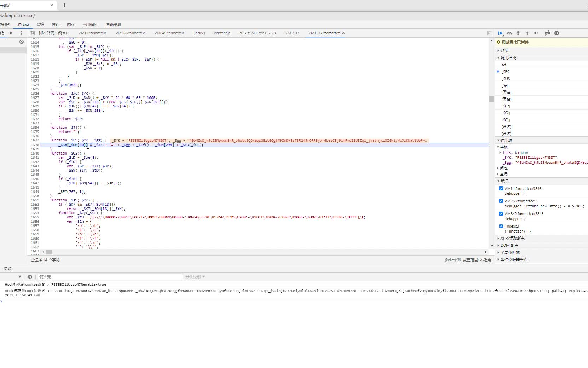Click the browser address bar URL
Screen dimensions: 588x368
point(18,16)
